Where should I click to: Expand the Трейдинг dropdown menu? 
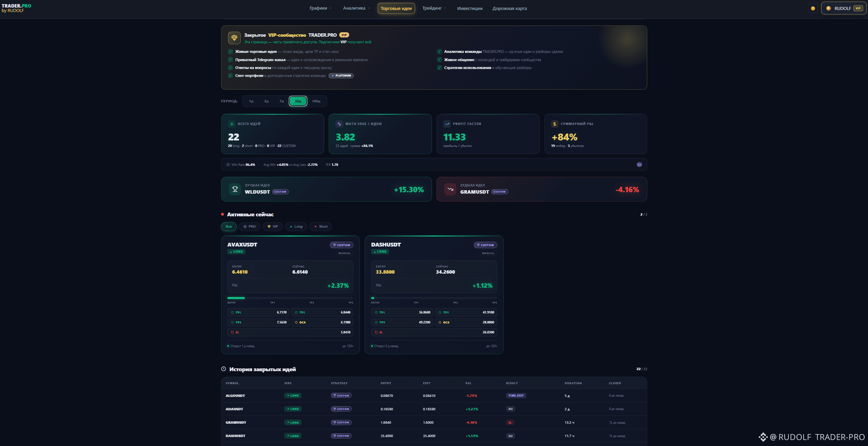434,8
